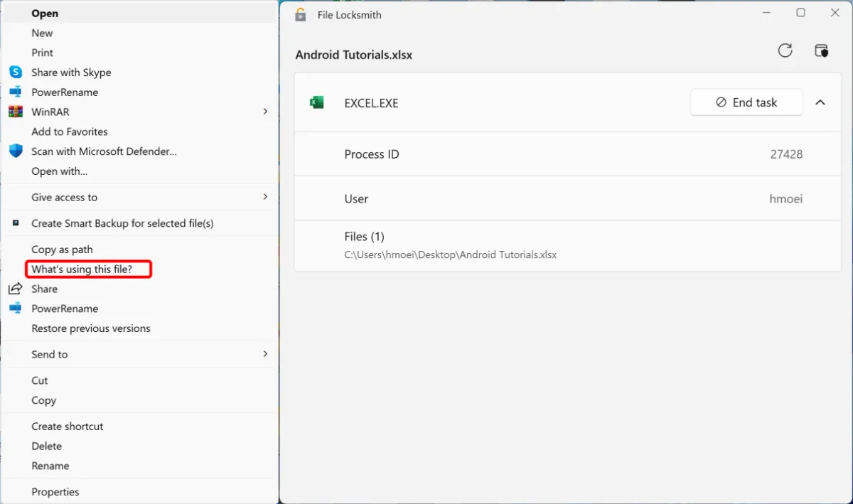Collapse the EXCEL.EXE process details

click(820, 102)
